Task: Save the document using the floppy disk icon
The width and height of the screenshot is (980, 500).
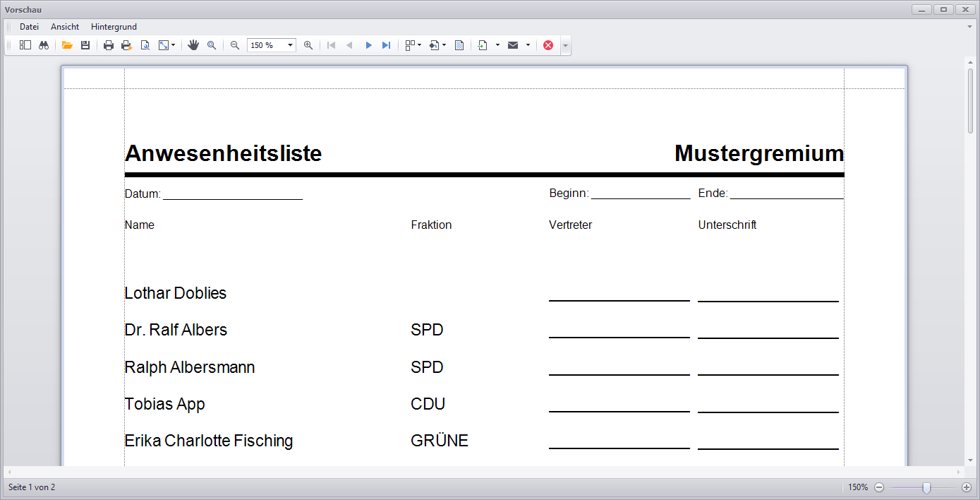Action: point(85,45)
